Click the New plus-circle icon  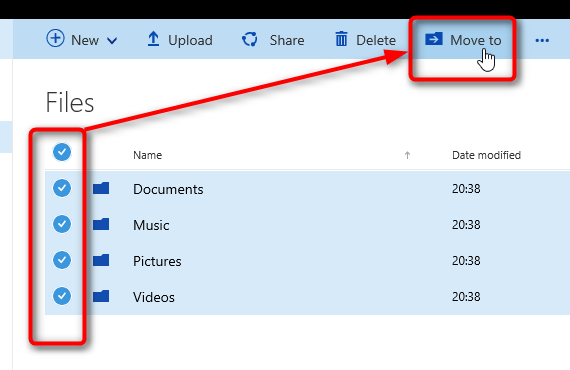55,38
